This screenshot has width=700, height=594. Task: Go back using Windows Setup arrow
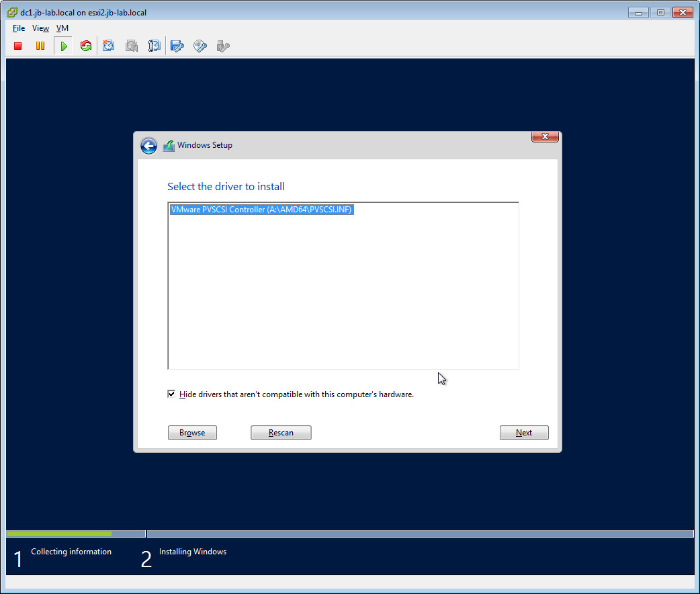148,146
